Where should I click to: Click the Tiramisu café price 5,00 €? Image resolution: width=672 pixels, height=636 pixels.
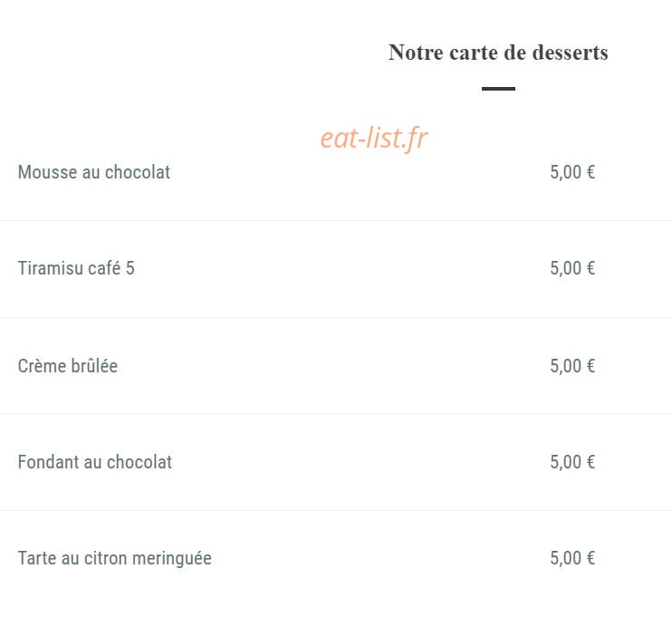click(x=572, y=268)
